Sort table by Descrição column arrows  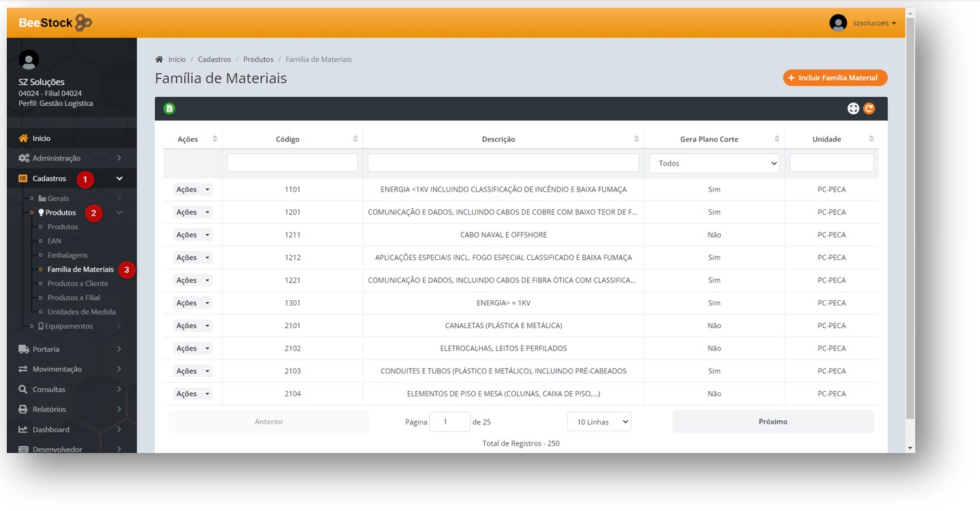point(636,139)
